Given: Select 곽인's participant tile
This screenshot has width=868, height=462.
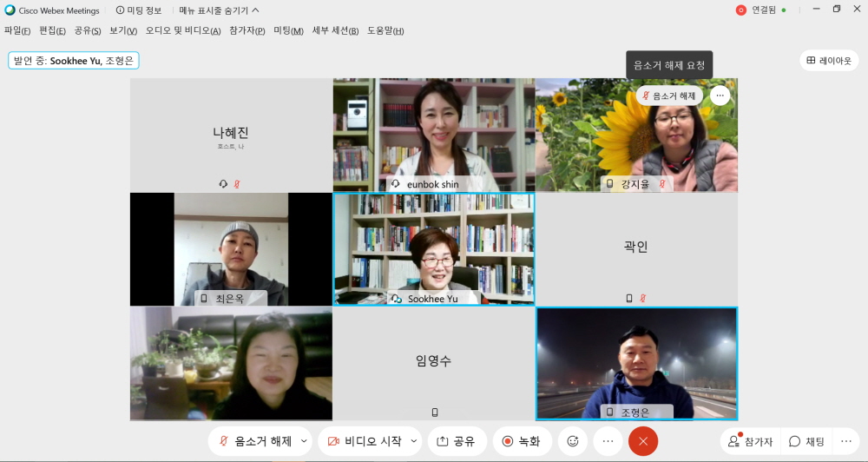Looking at the screenshot, I should click(x=636, y=249).
